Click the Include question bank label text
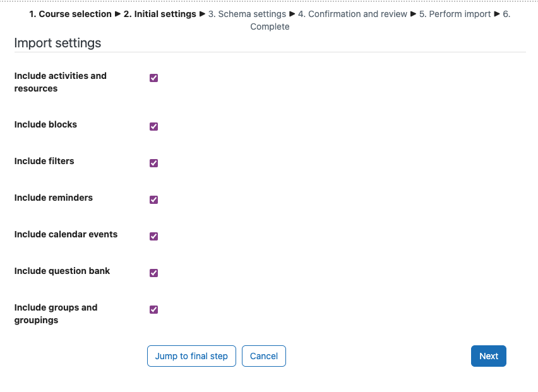538x392 pixels. (62, 271)
